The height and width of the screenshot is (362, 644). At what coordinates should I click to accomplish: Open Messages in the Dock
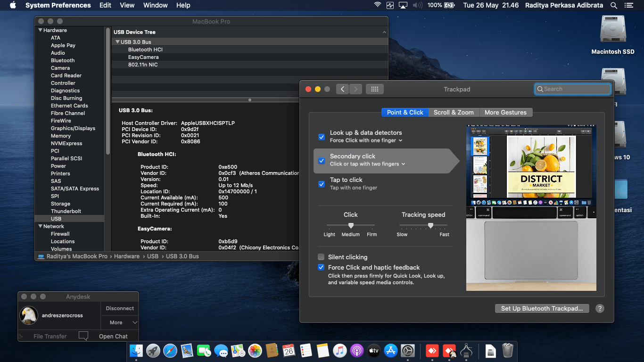(221, 351)
